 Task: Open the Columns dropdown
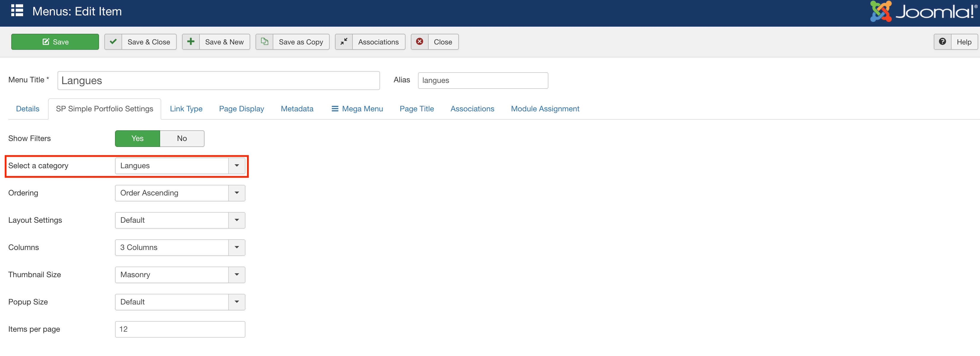click(180, 248)
